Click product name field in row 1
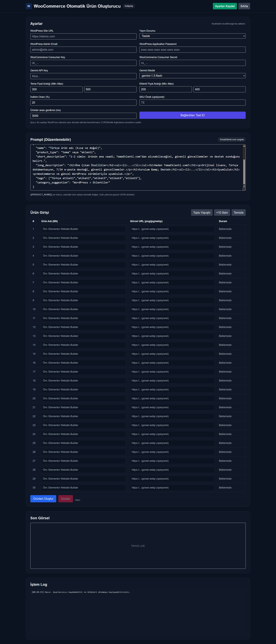Viewport: 276px width, 644px height. tap(83, 229)
